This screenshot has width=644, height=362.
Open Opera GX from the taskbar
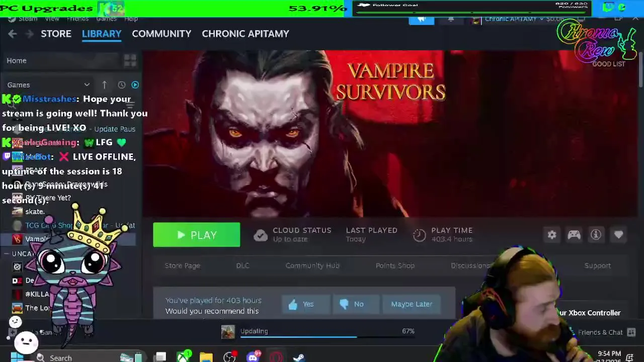point(276,357)
